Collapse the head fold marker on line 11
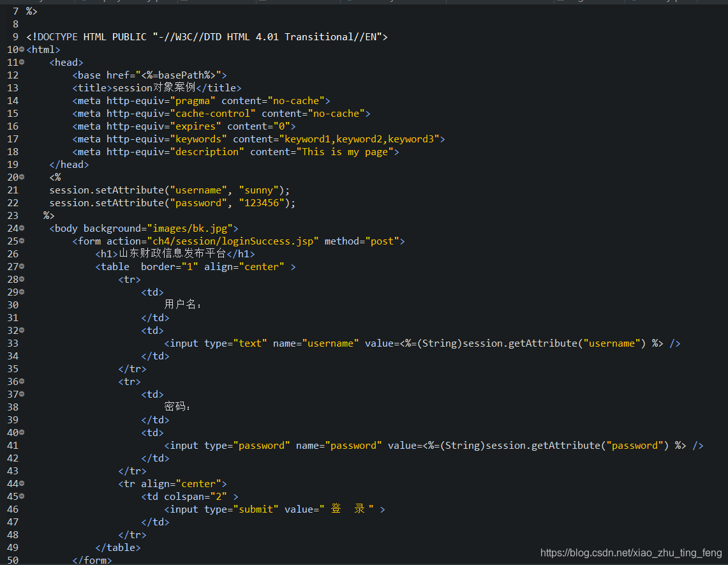728x565 pixels. 22,62
